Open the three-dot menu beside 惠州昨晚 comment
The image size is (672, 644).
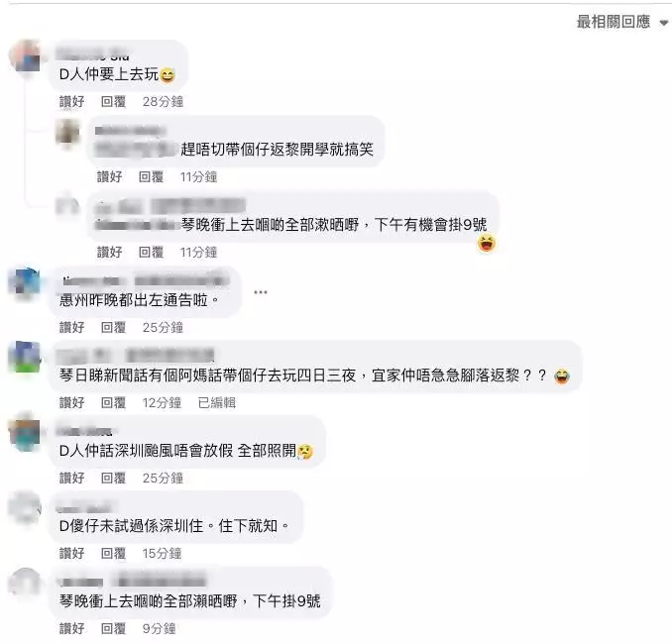(260, 292)
